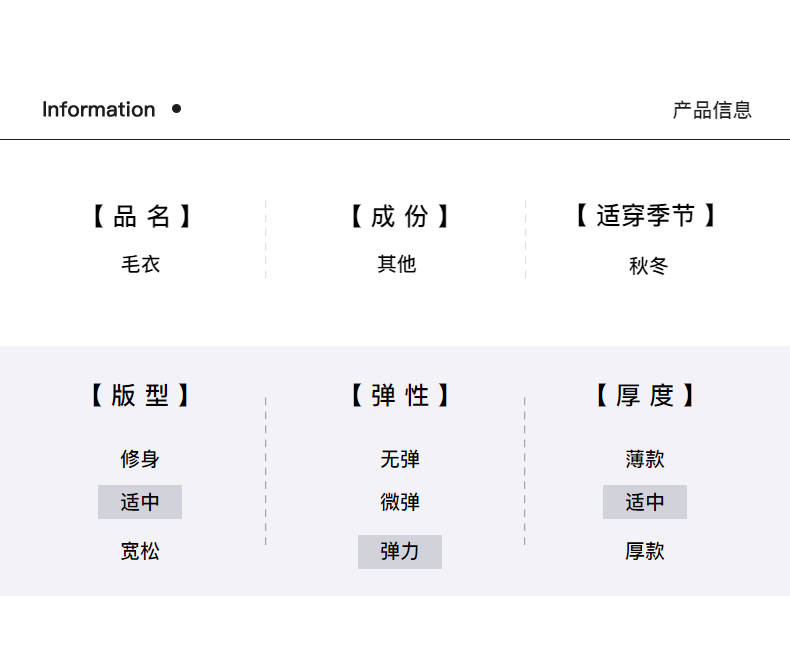Choose the 薄款 thickness option
The image size is (790, 660).
[x=645, y=459]
